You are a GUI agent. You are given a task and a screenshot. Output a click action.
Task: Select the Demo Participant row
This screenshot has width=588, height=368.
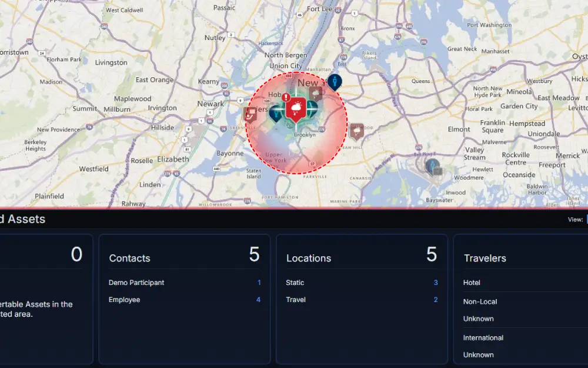click(185, 283)
